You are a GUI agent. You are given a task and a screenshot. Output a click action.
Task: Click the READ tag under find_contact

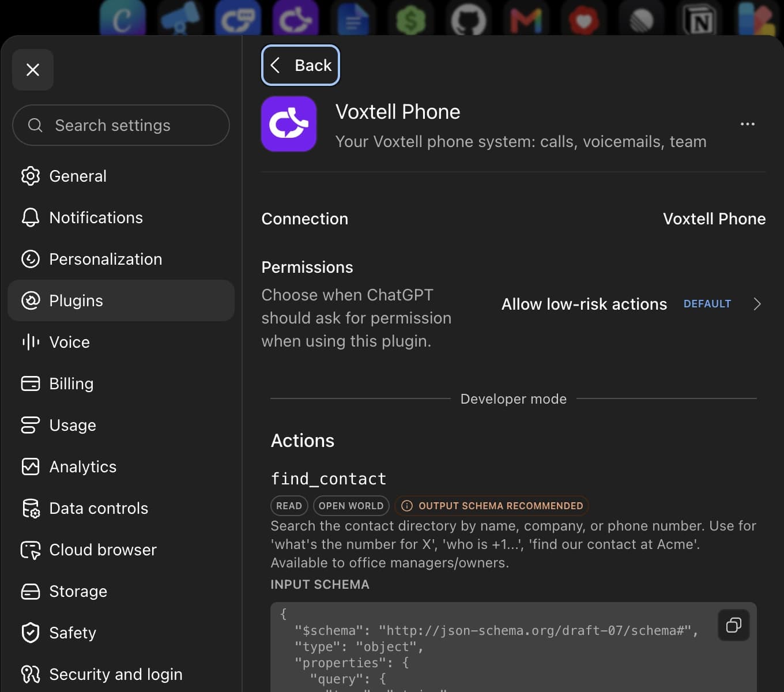(x=289, y=506)
